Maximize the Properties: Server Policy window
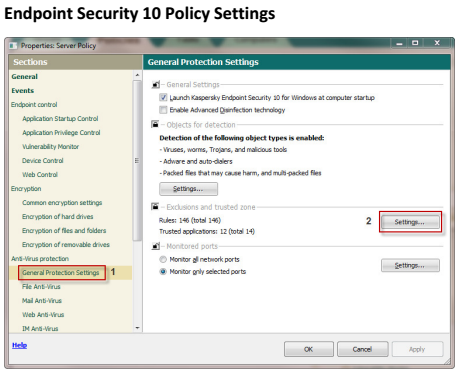 point(415,43)
